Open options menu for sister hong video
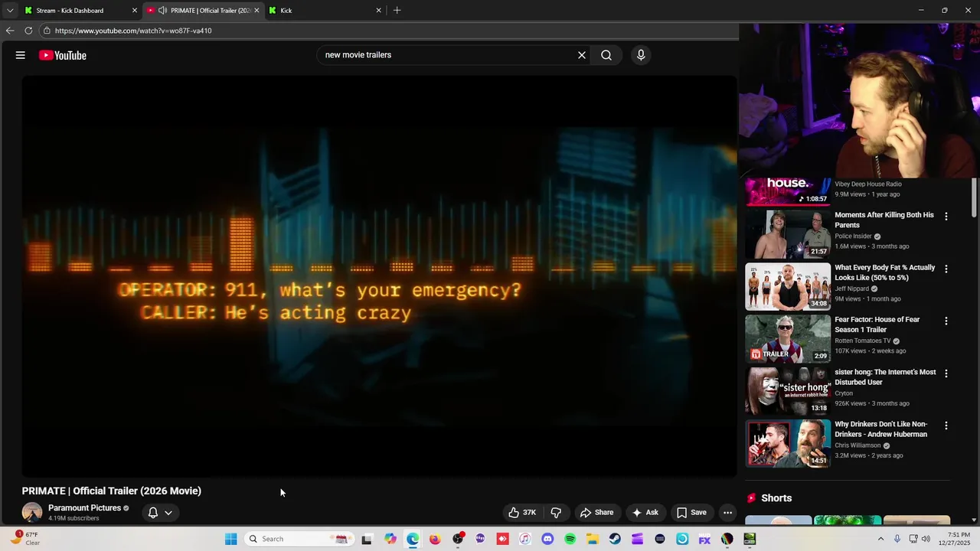Screen dimensions: 980x551 946,373
